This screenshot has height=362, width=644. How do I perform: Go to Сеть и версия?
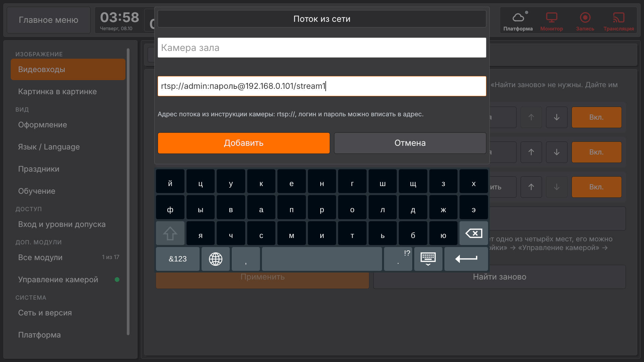[68, 313]
